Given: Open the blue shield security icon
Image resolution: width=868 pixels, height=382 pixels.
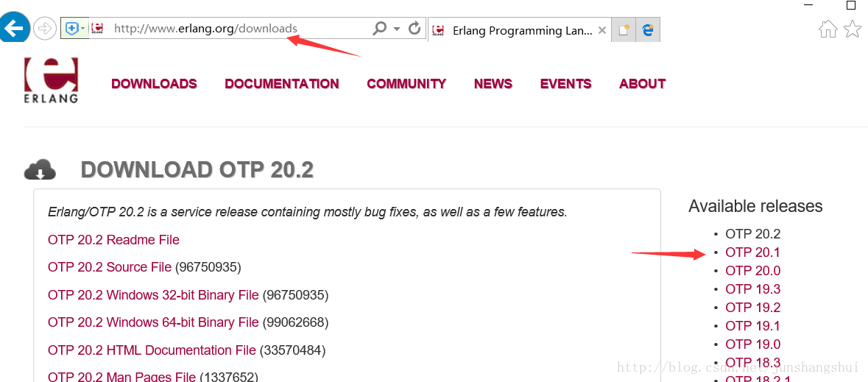Looking at the screenshot, I should pyautogui.click(x=71, y=28).
